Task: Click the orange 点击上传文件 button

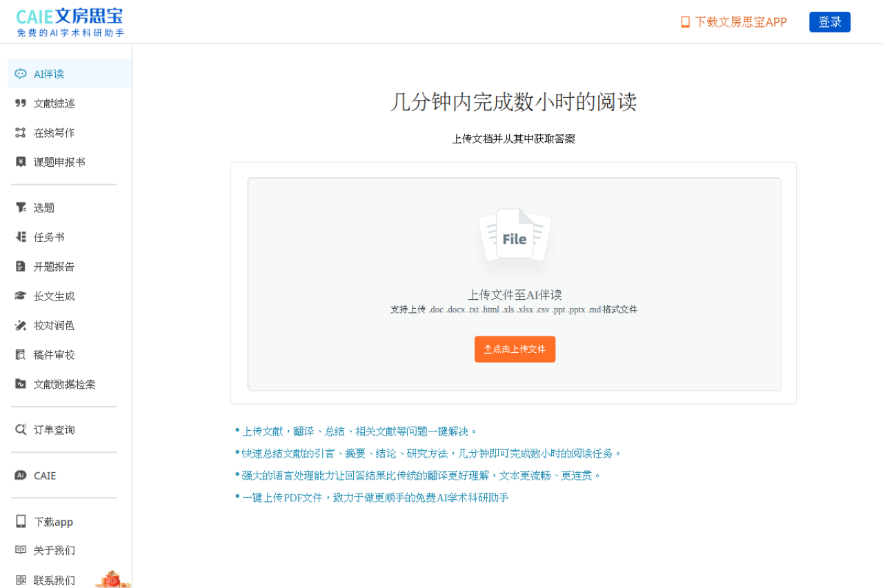Action: [x=515, y=349]
